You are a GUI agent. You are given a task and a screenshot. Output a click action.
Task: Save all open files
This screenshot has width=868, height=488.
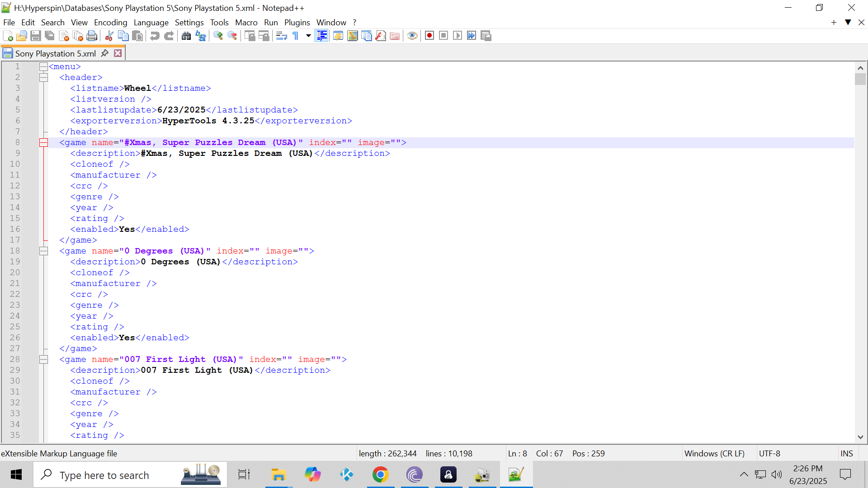(50, 36)
